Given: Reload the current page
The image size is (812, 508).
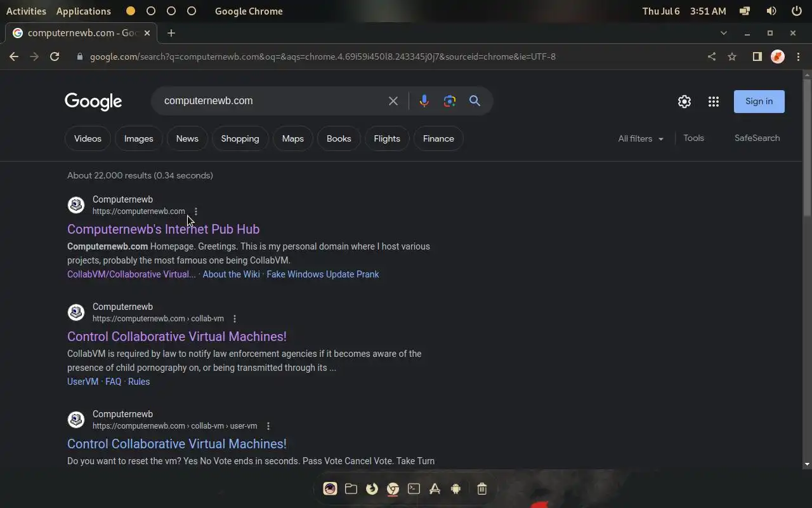Looking at the screenshot, I should (55, 57).
